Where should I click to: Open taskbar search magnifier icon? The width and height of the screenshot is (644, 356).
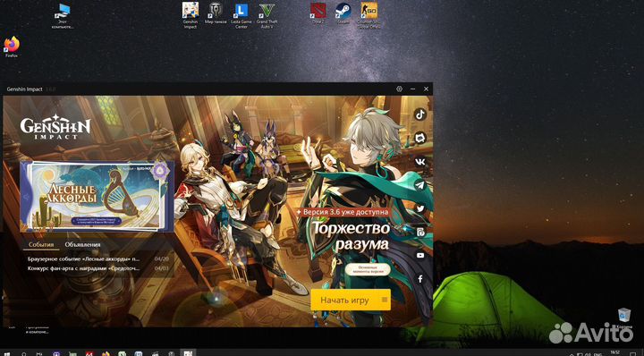pos(24,353)
